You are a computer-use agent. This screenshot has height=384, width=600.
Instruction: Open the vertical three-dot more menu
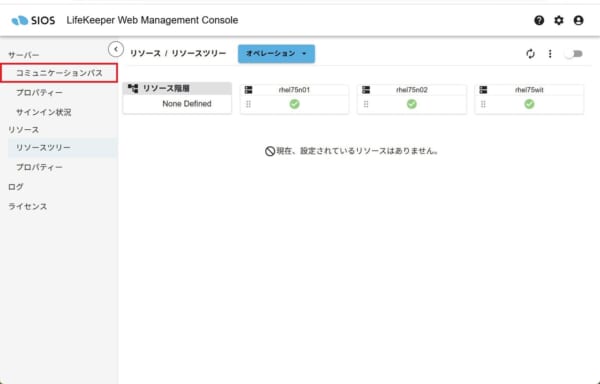point(550,54)
